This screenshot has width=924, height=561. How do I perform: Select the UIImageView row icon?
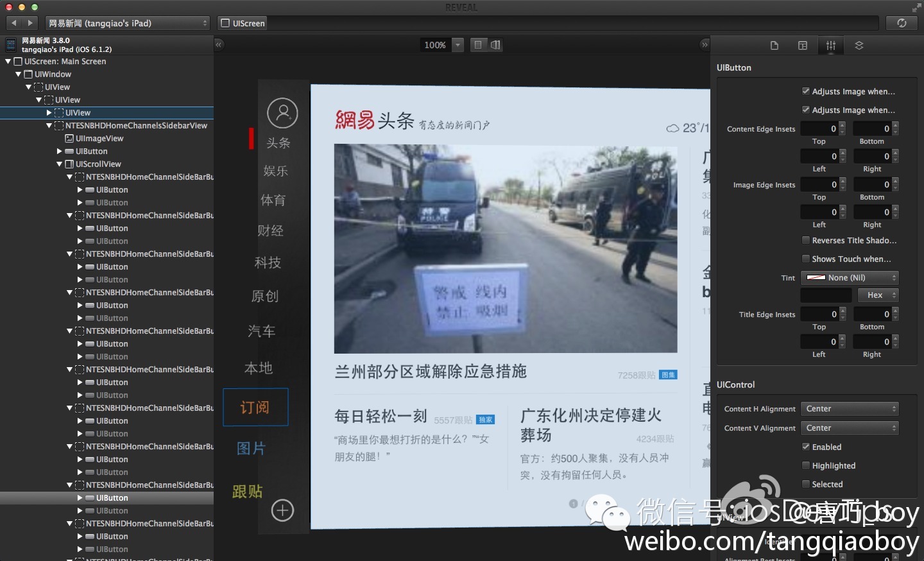click(69, 139)
